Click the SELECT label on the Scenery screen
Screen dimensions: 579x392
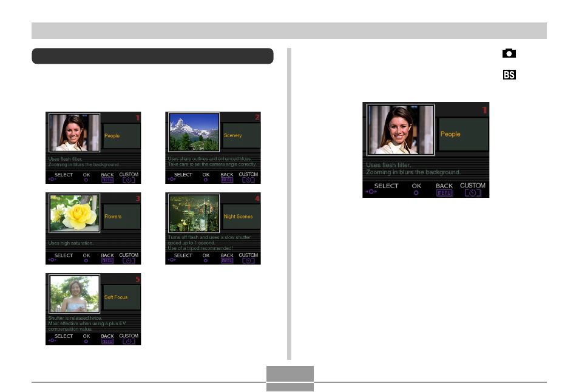183,175
